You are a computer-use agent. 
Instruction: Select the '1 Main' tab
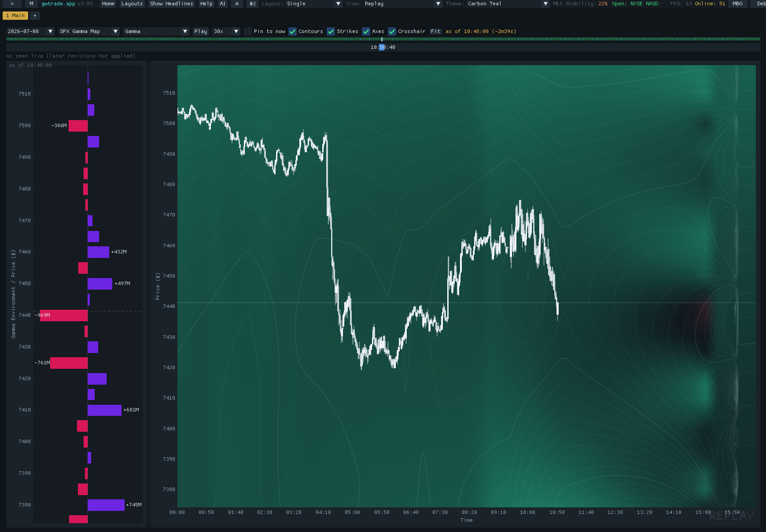(15, 15)
